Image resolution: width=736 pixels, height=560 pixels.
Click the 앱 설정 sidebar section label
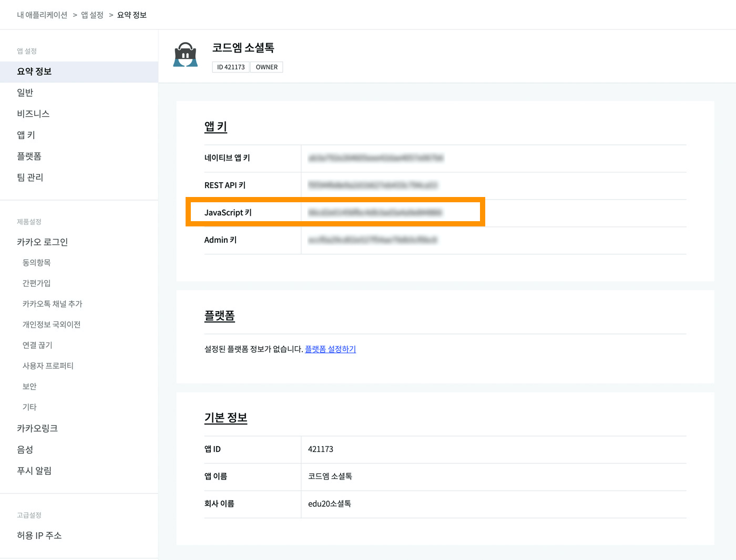(x=27, y=51)
